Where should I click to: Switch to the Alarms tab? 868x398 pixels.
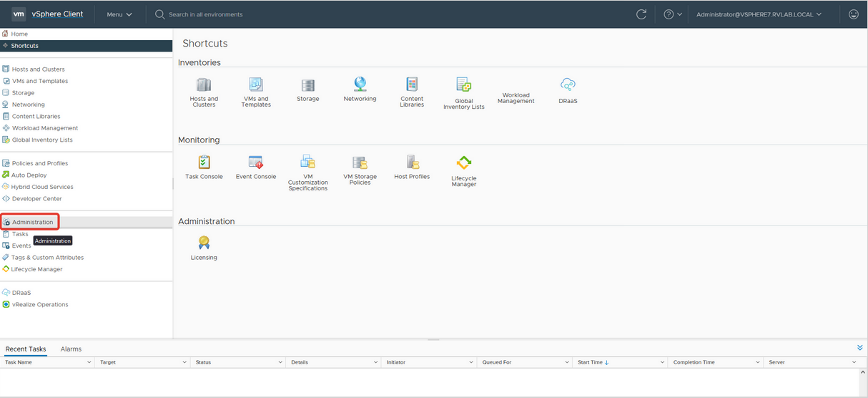71,349
